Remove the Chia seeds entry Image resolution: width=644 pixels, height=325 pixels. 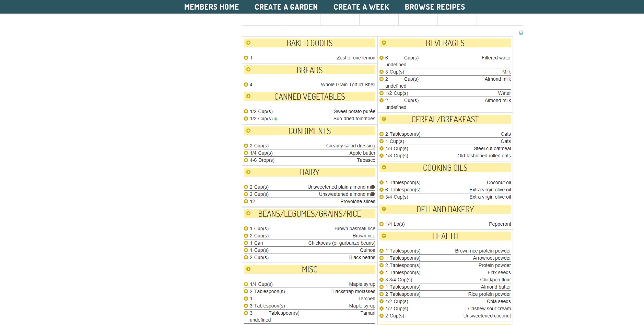(x=381, y=301)
